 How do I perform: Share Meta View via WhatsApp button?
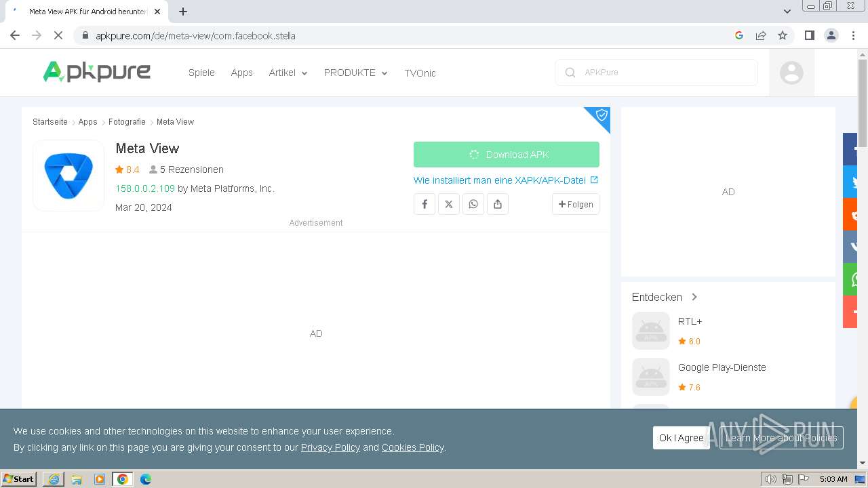coord(473,204)
